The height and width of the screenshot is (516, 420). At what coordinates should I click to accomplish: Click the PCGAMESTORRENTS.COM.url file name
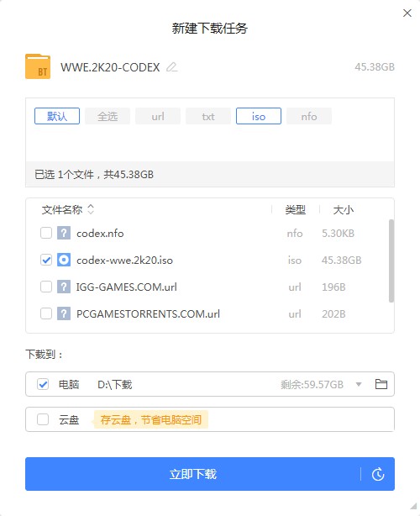click(148, 314)
